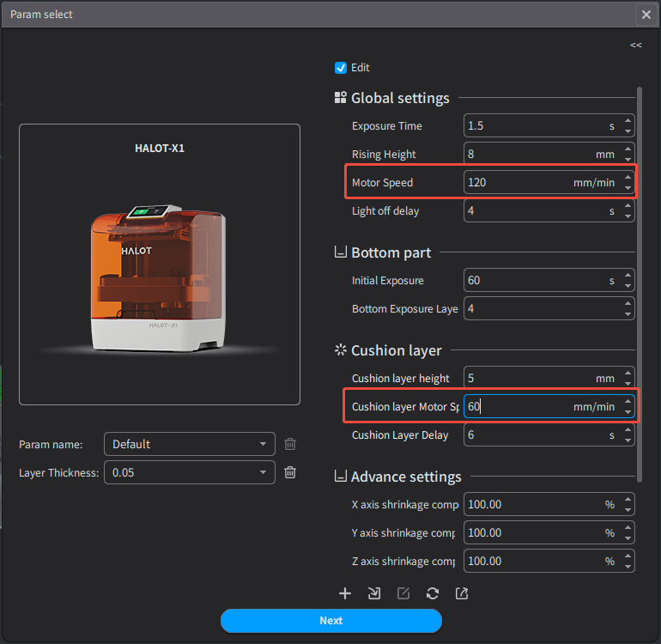
Task: Click trash icon next to Layer Thickness
Action: [290, 472]
